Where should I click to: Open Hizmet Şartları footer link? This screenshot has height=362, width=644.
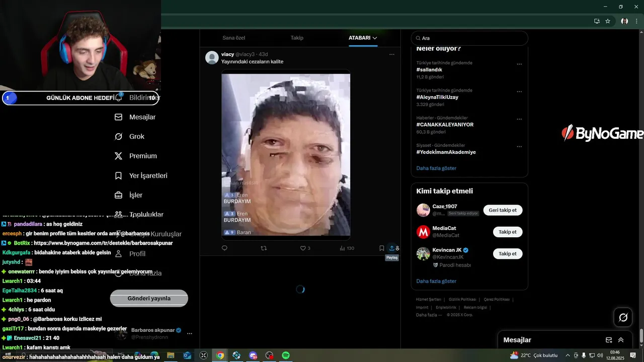(x=428, y=299)
